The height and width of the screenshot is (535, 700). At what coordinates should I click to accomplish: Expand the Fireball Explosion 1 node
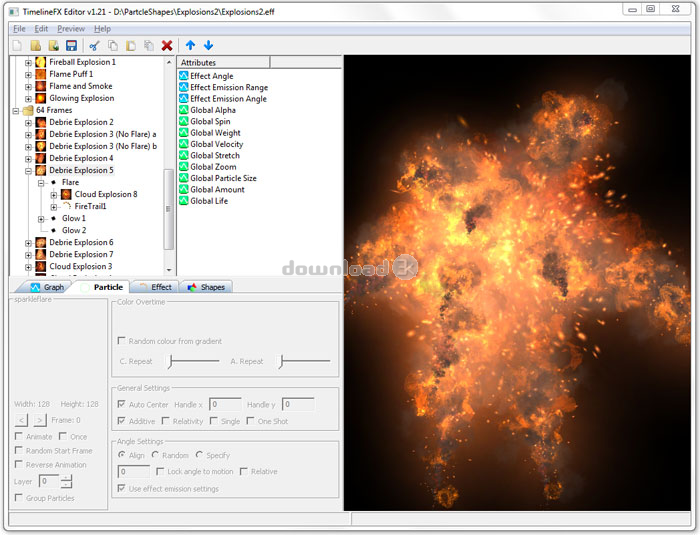point(28,63)
